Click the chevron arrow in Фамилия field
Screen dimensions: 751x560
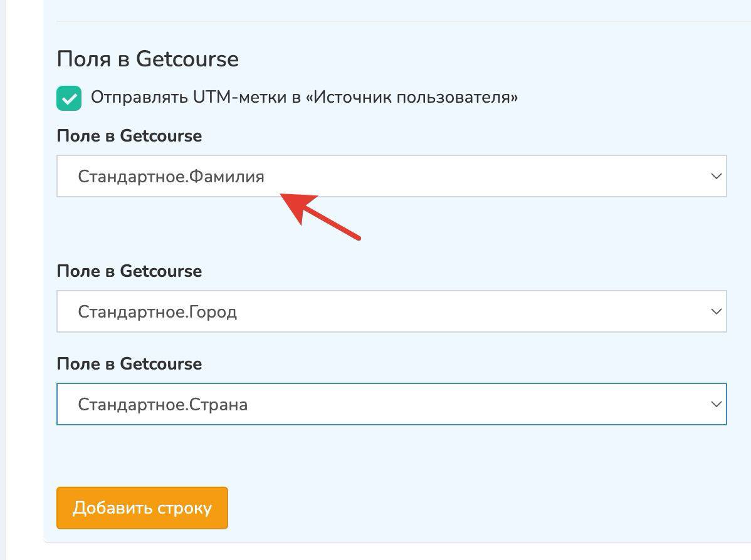pyautogui.click(x=716, y=176)
